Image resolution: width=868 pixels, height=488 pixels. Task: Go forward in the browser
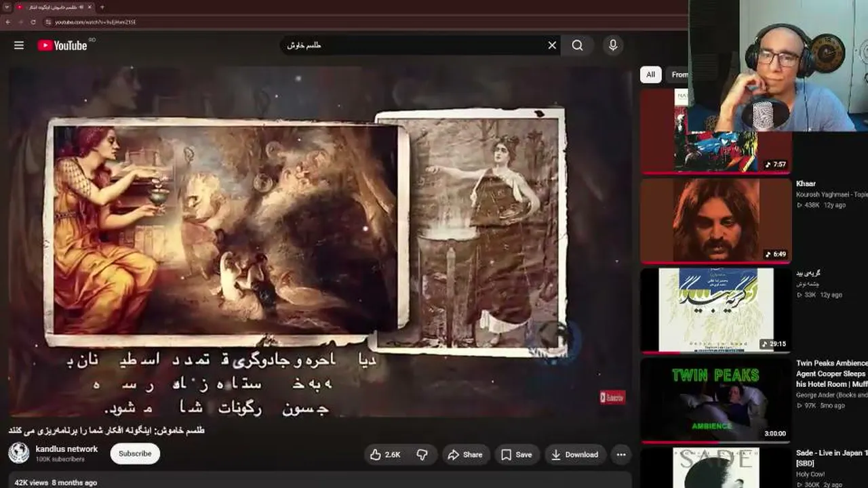20,22
